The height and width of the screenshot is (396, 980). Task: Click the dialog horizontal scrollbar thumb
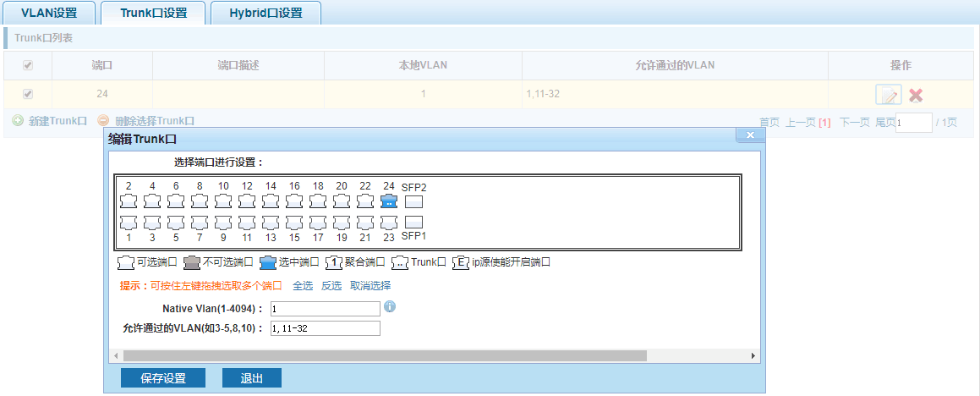click(385, 355)
